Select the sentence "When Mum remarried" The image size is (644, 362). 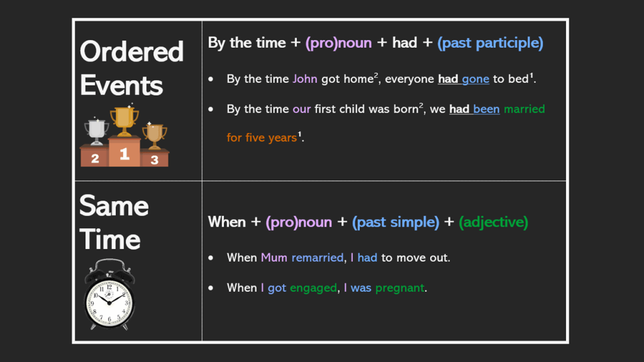pyautogui.click(x=285, y=258)
